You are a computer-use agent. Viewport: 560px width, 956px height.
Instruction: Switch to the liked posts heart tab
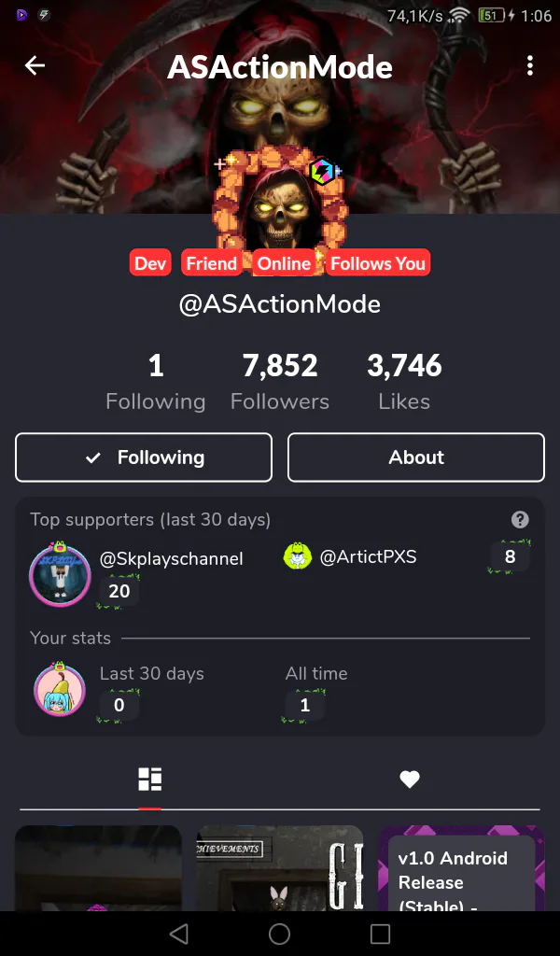410,780
